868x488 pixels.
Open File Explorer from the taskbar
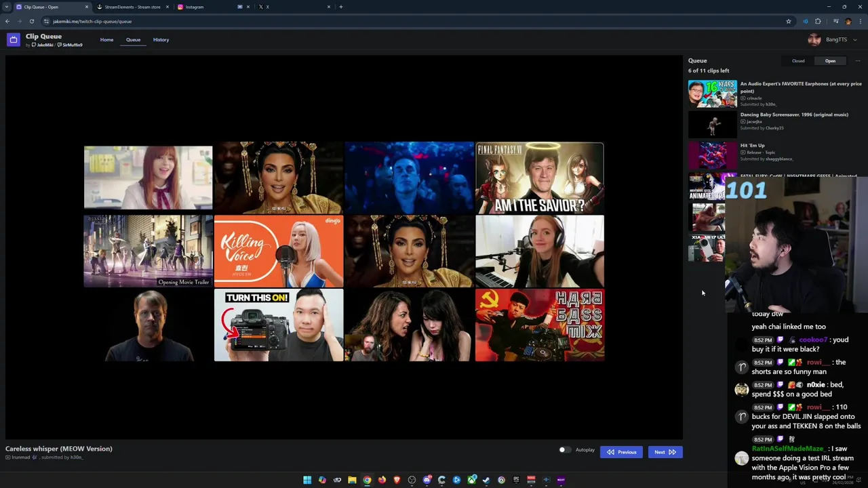[352, 480]
